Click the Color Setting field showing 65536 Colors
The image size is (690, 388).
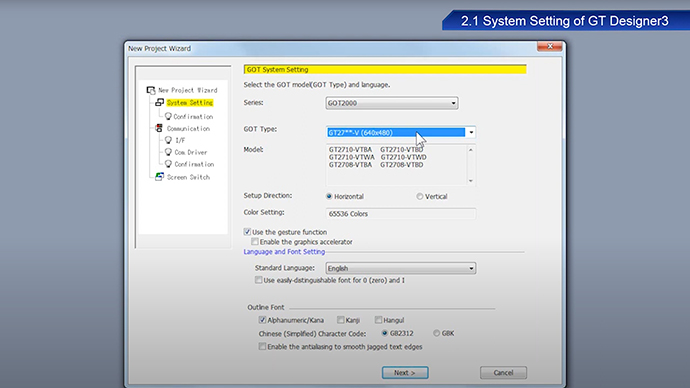pos(400,214)
